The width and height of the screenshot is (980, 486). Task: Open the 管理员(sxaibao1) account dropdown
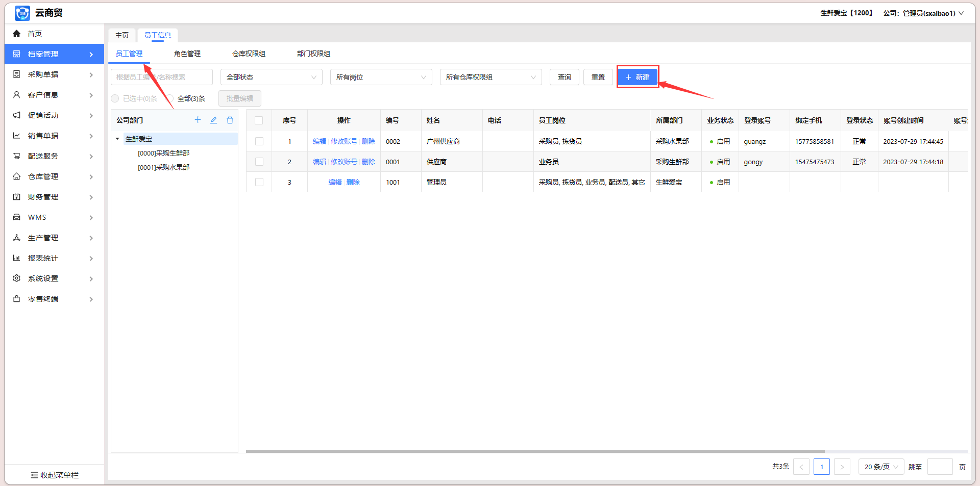tap(933, 13)
